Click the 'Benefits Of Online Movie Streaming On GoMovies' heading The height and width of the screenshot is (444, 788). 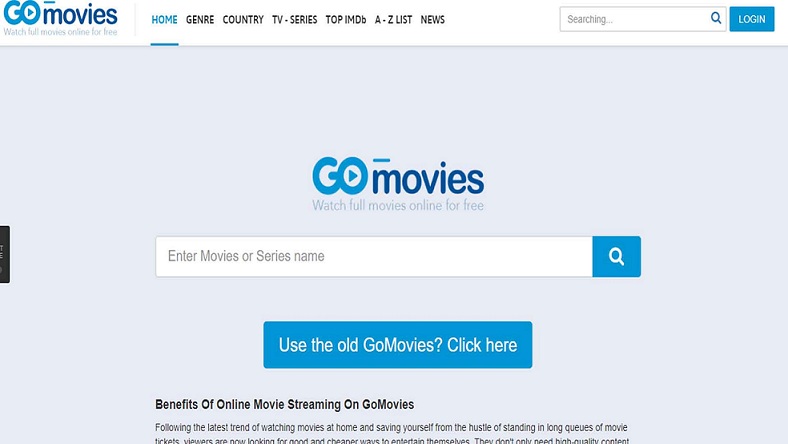coord(284,404)
